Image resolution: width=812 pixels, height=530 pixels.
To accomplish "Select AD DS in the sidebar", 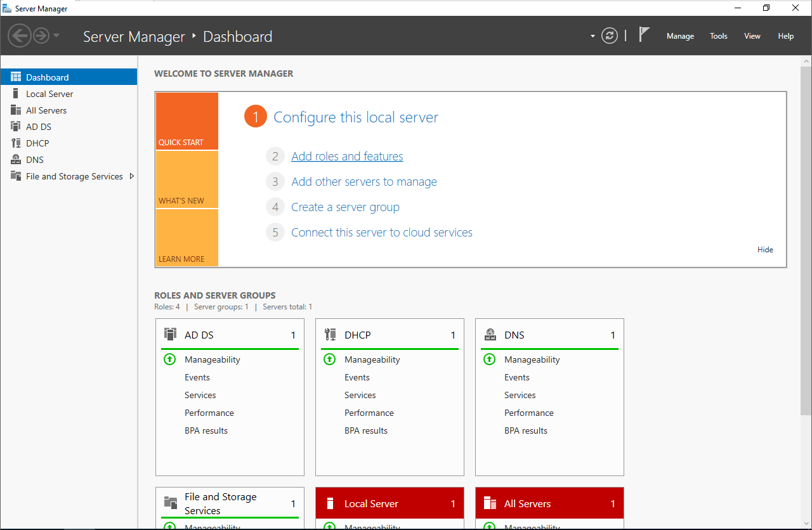I will click(x=69, y=127).
